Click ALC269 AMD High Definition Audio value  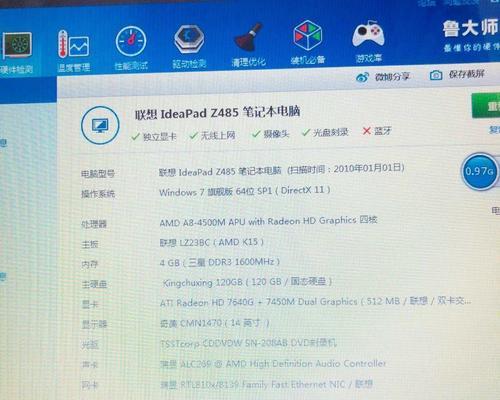(273, 363)
